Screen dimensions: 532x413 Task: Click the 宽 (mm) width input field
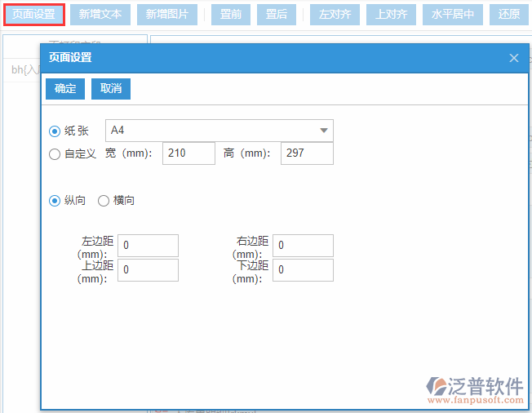tap(188, 153)
